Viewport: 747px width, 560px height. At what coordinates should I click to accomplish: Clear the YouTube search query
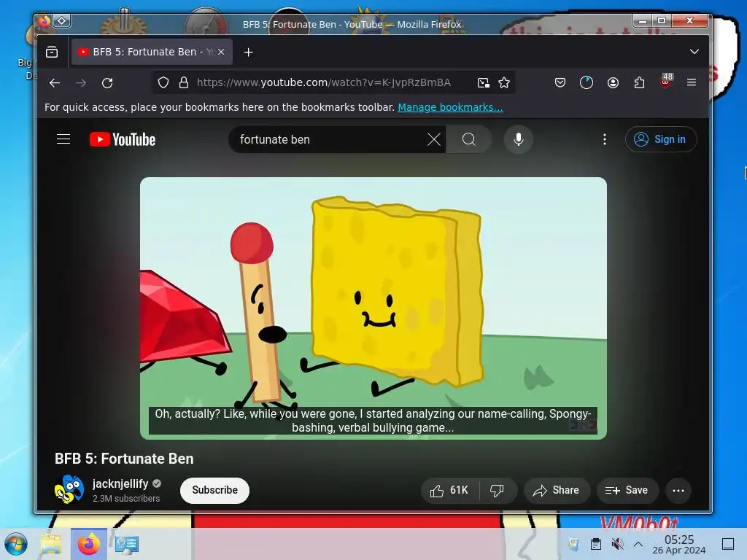point(434,139)
